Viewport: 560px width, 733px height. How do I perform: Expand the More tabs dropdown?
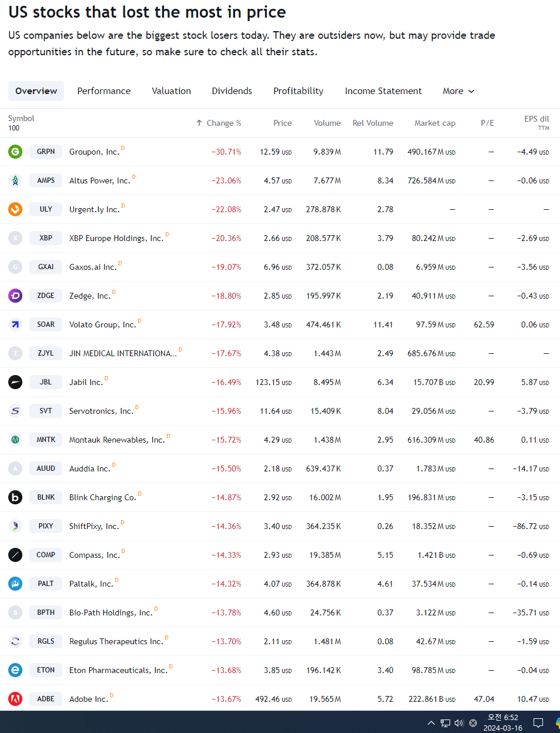click(458, 91)
